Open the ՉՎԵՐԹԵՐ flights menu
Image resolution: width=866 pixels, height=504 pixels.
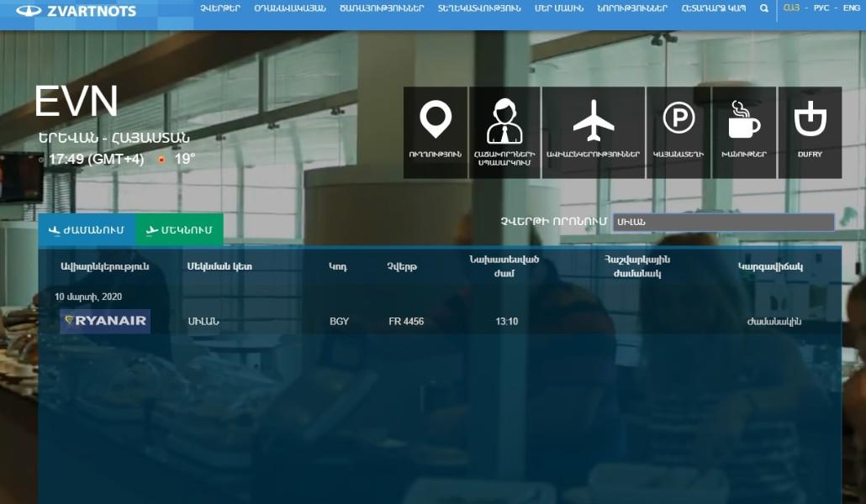click(220, 8)
